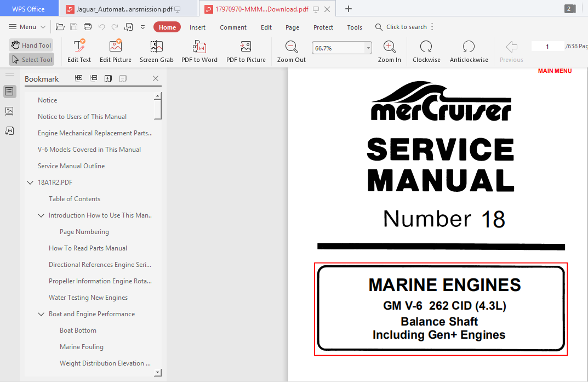Image resolution: width=588 pixels, height=382 pixels.
Task: Open the Tools ribbon tab
Action: [355, 27]
